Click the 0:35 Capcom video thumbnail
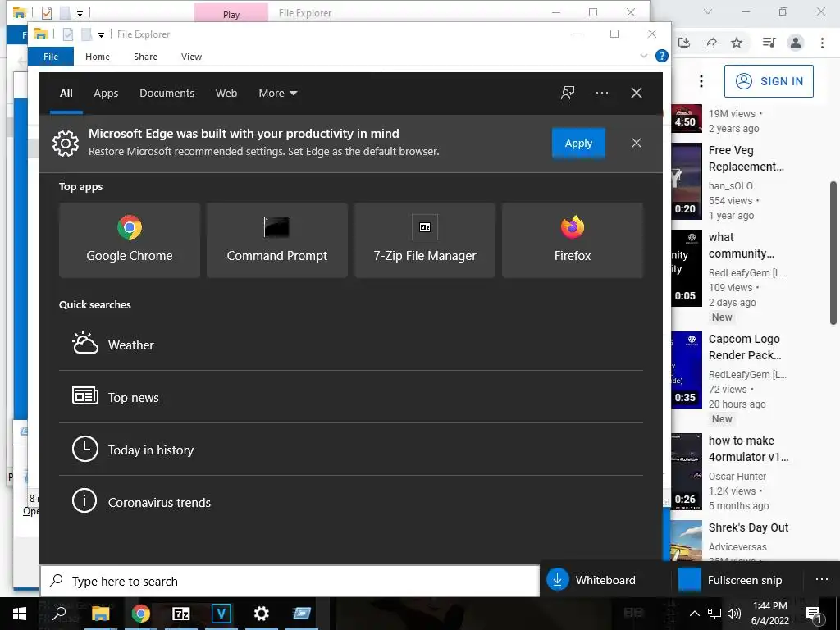The width and height of the screenshot is (840, 630). click(x=687, y=370)
